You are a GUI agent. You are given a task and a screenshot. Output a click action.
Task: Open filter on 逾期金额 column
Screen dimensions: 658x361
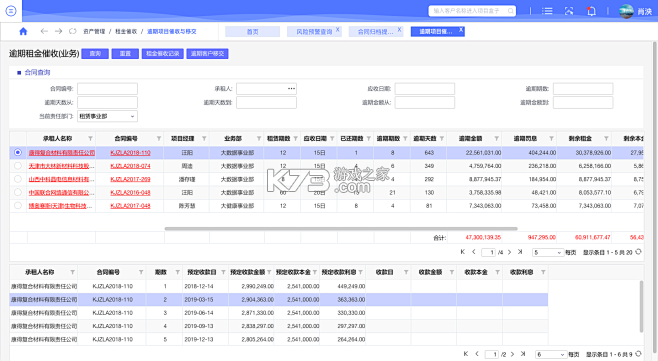pyautogui.click(x=496, y=139)
